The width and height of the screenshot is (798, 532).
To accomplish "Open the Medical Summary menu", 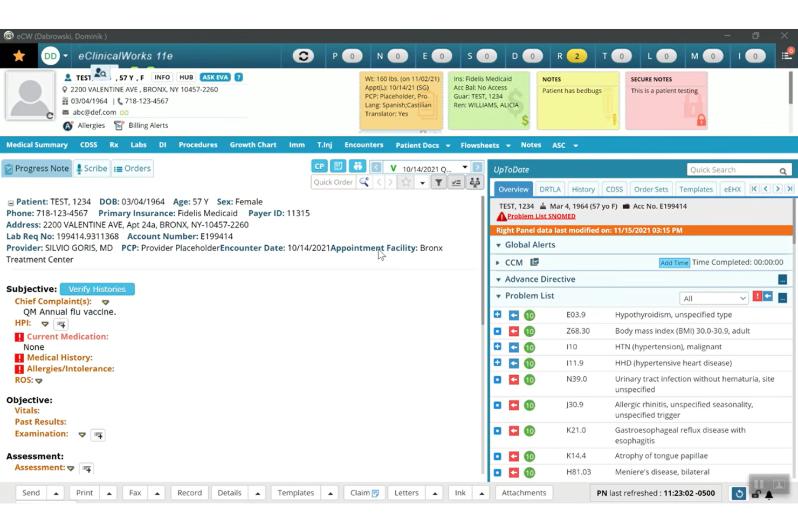I will [37, 145].
